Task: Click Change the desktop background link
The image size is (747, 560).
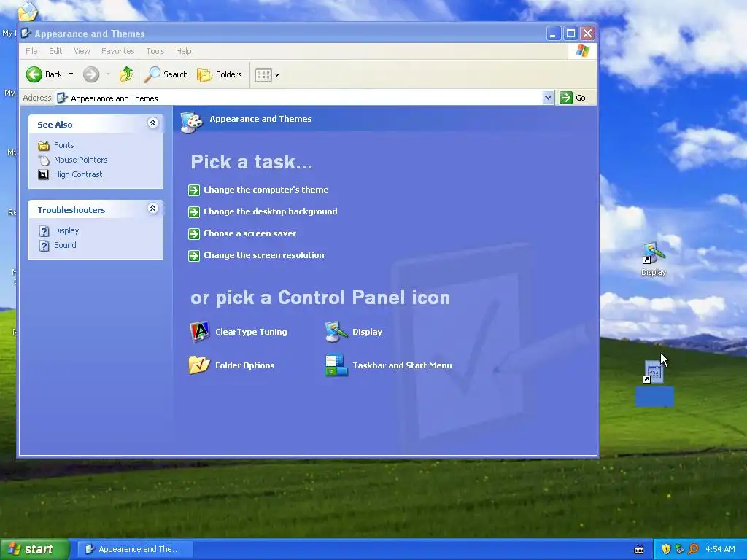Action: point(270,211)
